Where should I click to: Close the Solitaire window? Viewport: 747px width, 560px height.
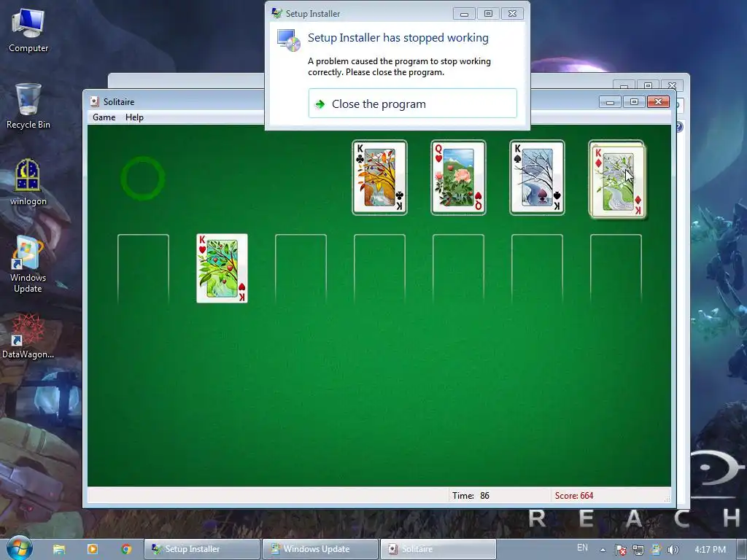point(659,101)
